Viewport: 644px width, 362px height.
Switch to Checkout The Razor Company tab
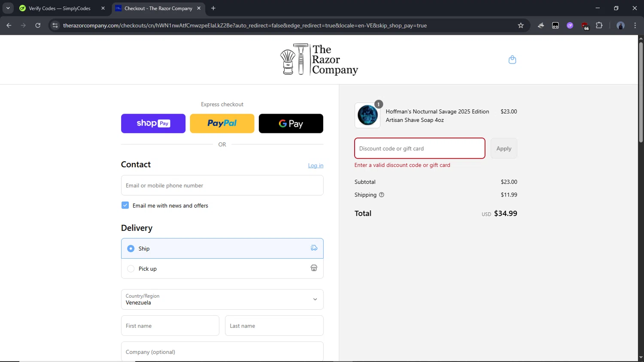coord(158,8)
